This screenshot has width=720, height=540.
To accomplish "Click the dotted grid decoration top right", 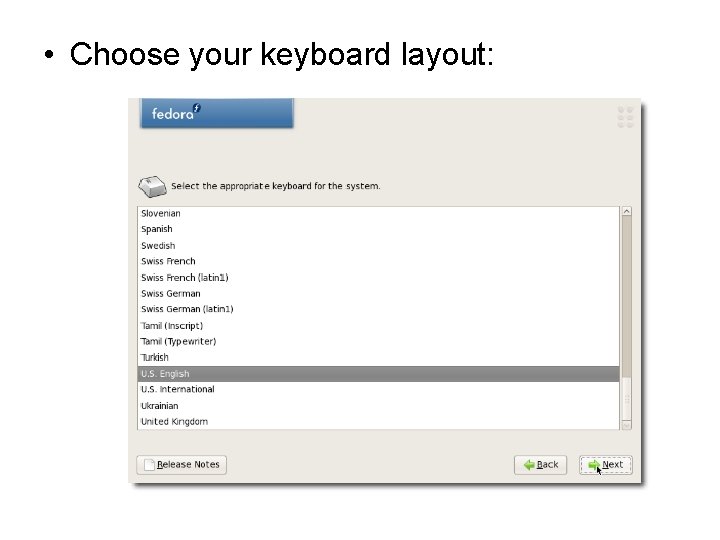I will click(x=626, y=116).
